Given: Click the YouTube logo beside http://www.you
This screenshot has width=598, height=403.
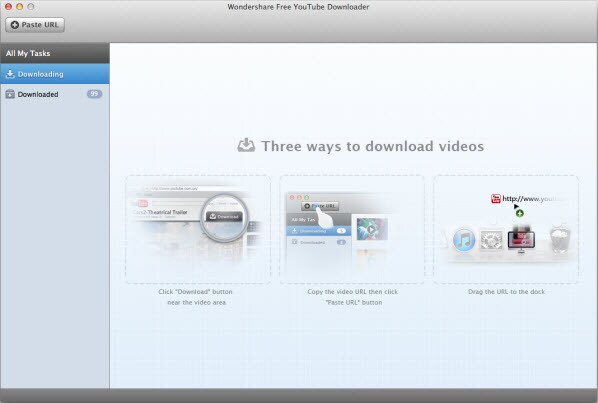Looking at the screenshot, I should coord(495,199).
